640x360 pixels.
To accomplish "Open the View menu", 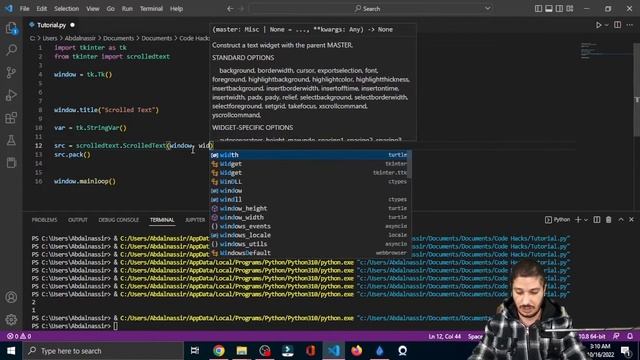I will 93,9.
